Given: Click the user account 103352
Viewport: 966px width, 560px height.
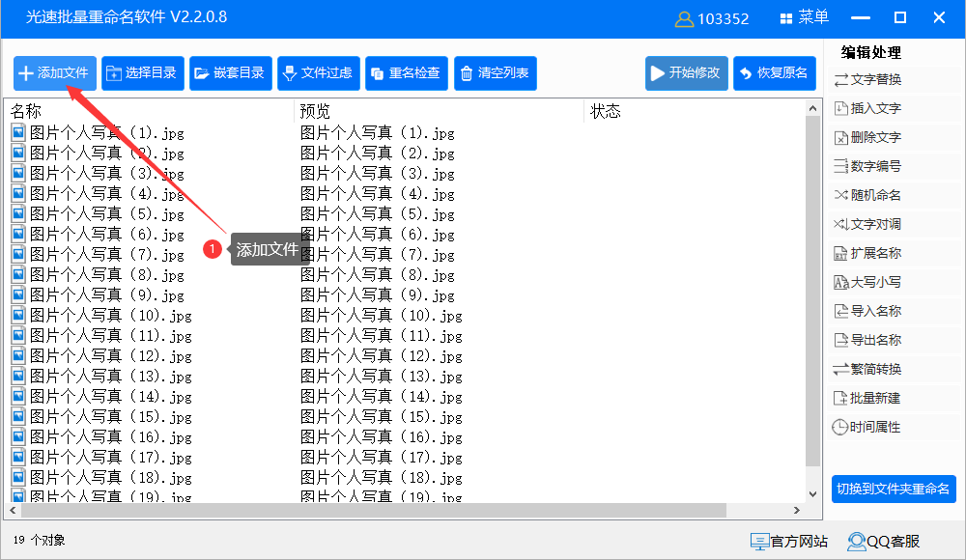Looking at the screenshot, I should 712,19.
